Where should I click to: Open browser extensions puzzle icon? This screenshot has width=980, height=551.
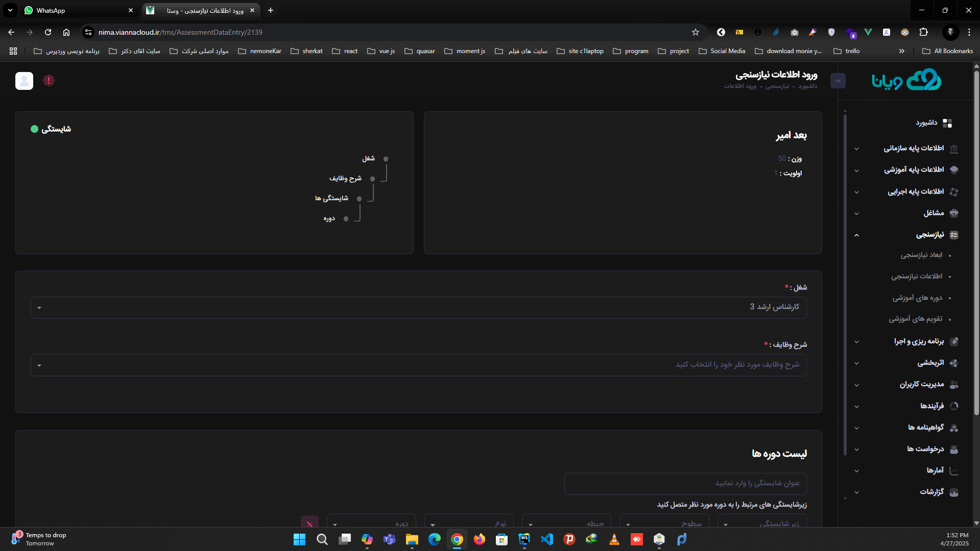coord(923,32)
